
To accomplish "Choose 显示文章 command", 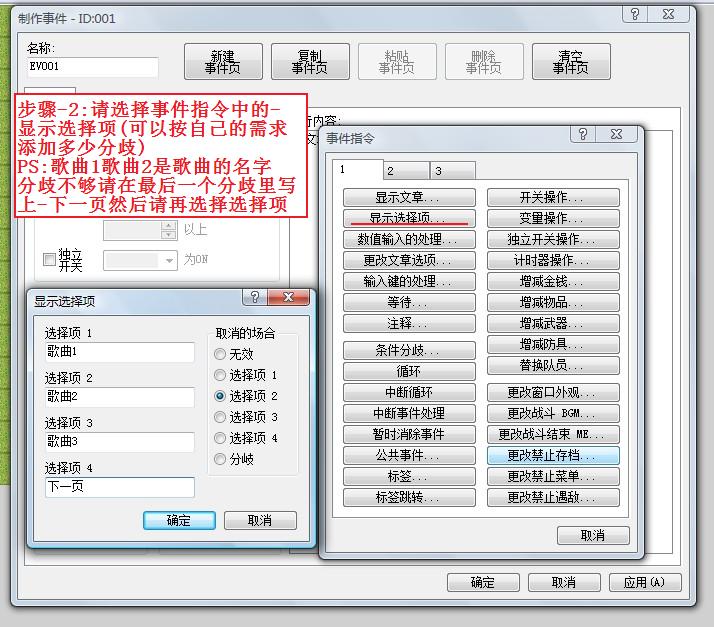I will (x=409, y=198).
